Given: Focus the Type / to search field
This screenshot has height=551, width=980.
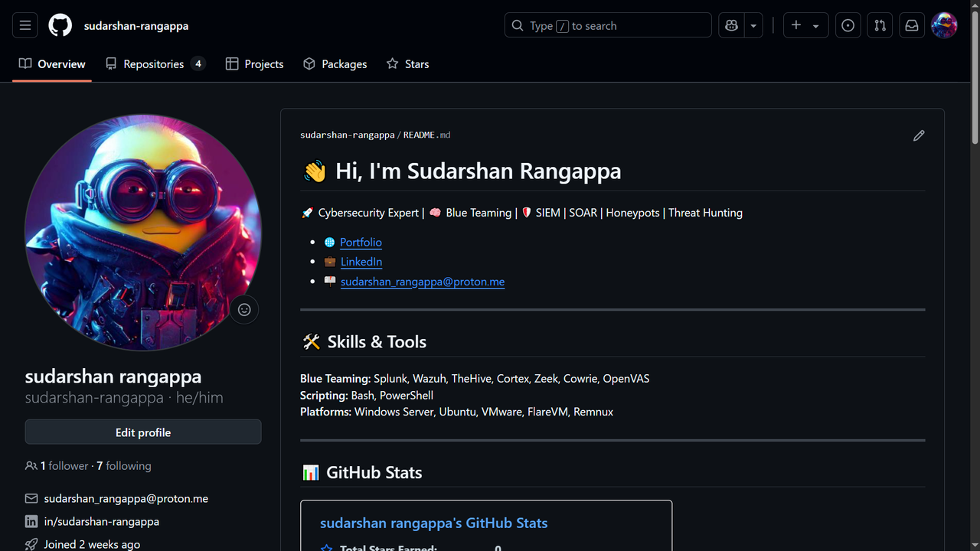Looking at the screenshot, I should [x=608, y=25].
